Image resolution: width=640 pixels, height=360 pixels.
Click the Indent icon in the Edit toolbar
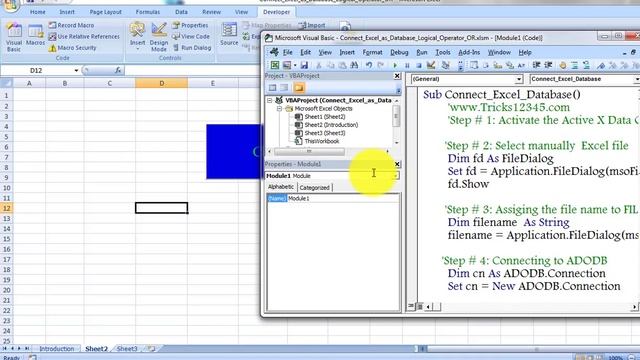536,65
